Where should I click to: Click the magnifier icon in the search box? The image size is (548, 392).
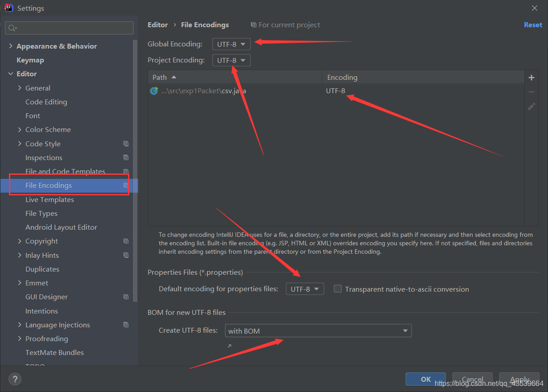pos(12,28)
